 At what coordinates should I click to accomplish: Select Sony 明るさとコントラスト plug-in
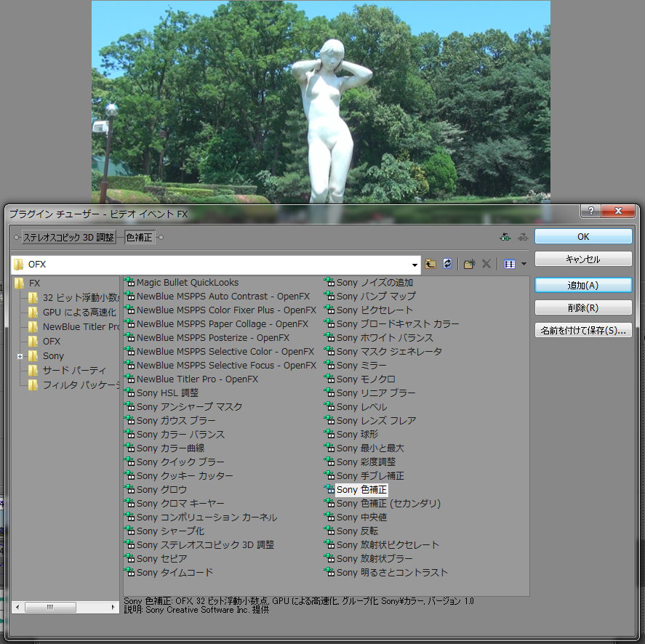click(386, 573)
